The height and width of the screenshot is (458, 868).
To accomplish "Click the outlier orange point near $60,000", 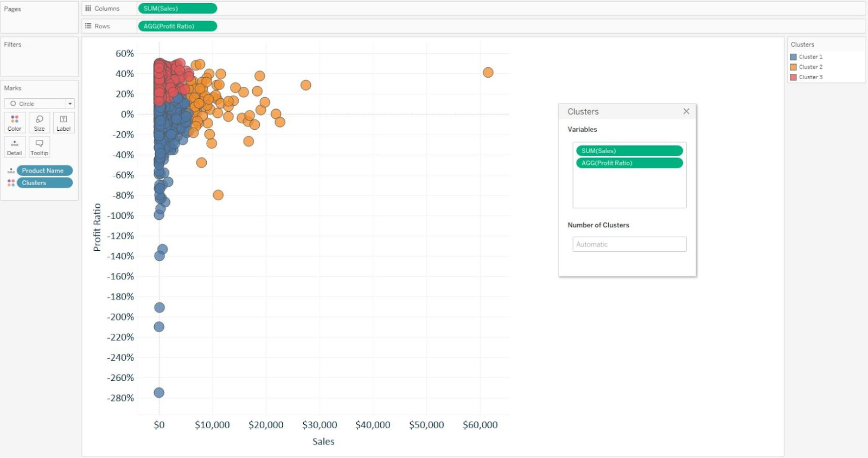I will [x=488, y=73].
